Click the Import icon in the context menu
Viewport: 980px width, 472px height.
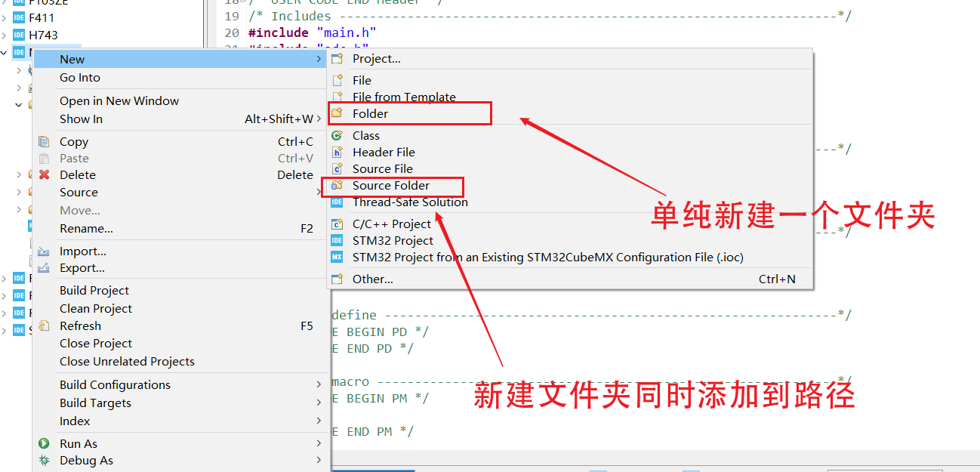click(43, 251)
